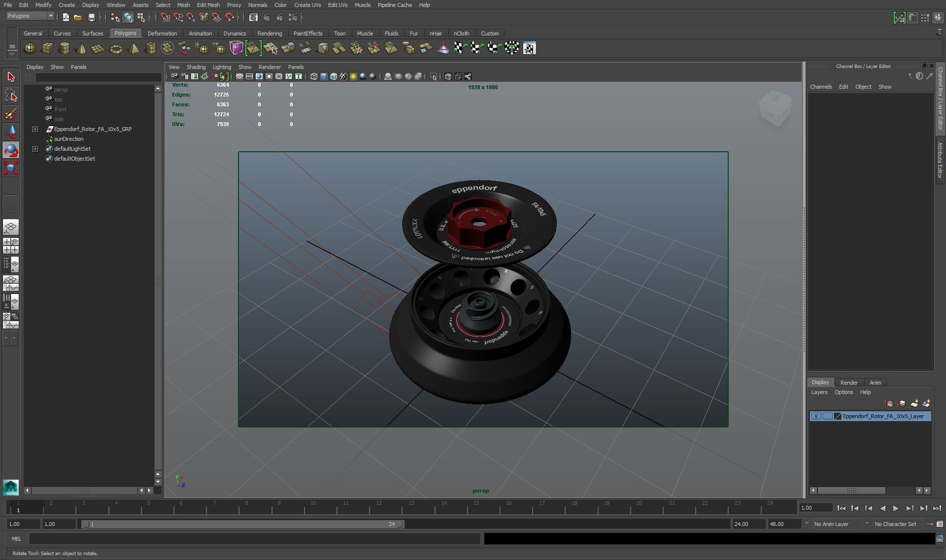Toggle the viewport resolution gate icon
This screenshot has width=946, height=560.
click(x=259, y=76)
